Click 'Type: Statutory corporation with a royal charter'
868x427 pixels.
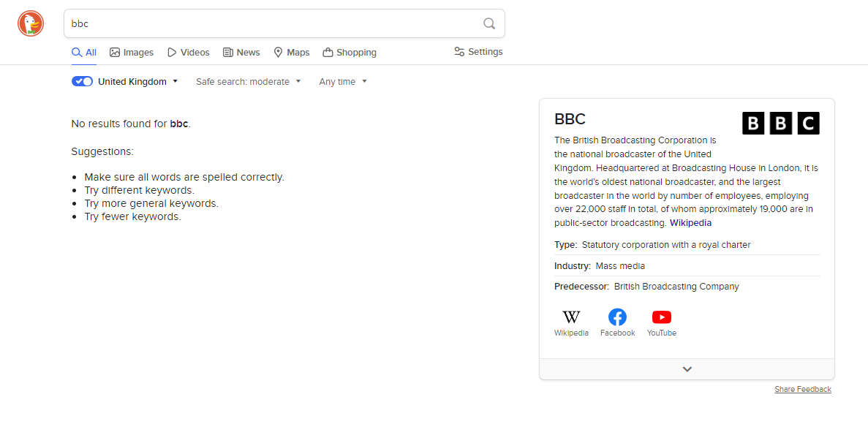point(652,245)
